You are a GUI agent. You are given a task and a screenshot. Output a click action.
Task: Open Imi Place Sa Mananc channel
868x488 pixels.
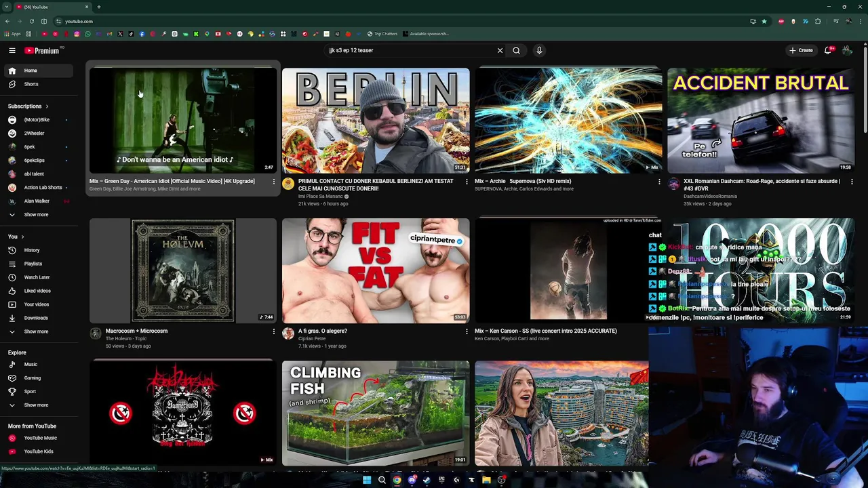click(x=320, y=197)
